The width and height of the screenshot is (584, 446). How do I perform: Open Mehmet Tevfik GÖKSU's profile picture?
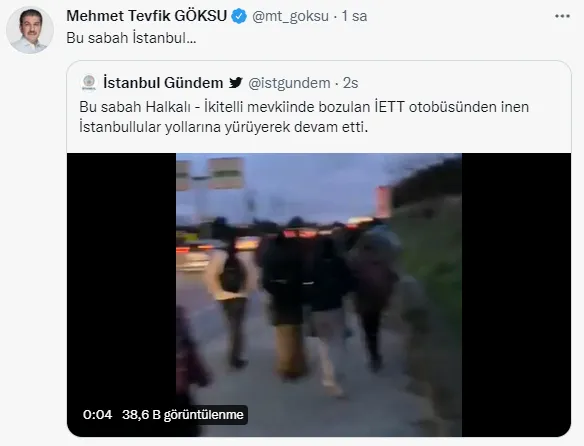30,30
